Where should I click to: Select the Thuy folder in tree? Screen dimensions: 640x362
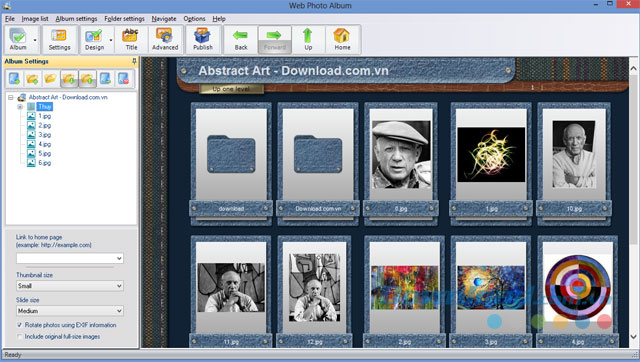[x=44, y=107]
